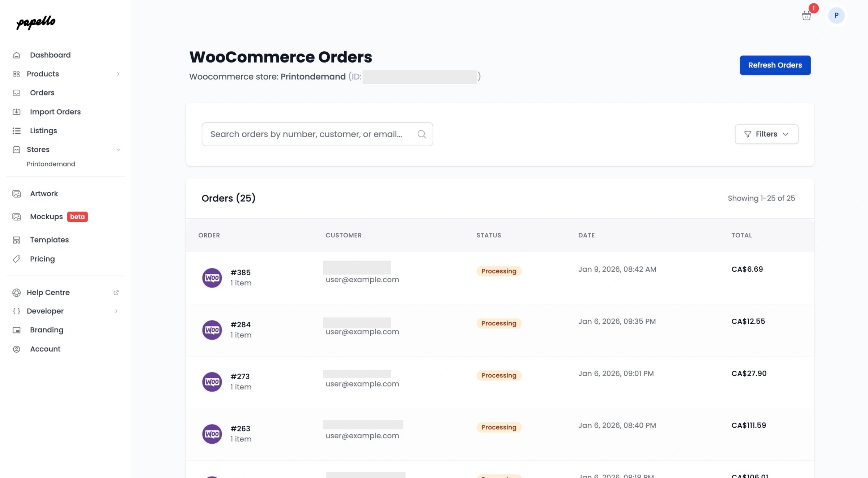Image resolution: width=868 pixels, height=478 pixels.
Task: Expand the Stores section chevron
Action: [x=118, y=149]
